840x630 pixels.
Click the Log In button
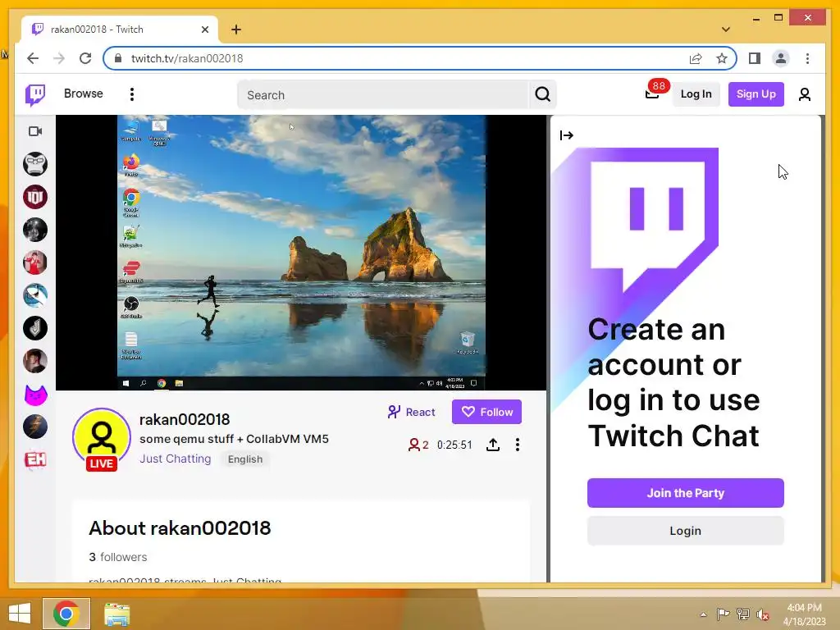[x=696, y=94]
